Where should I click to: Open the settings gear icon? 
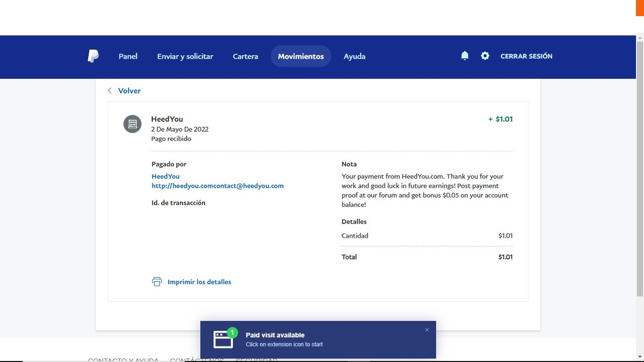pyautogui.click(x=485, y=56)
